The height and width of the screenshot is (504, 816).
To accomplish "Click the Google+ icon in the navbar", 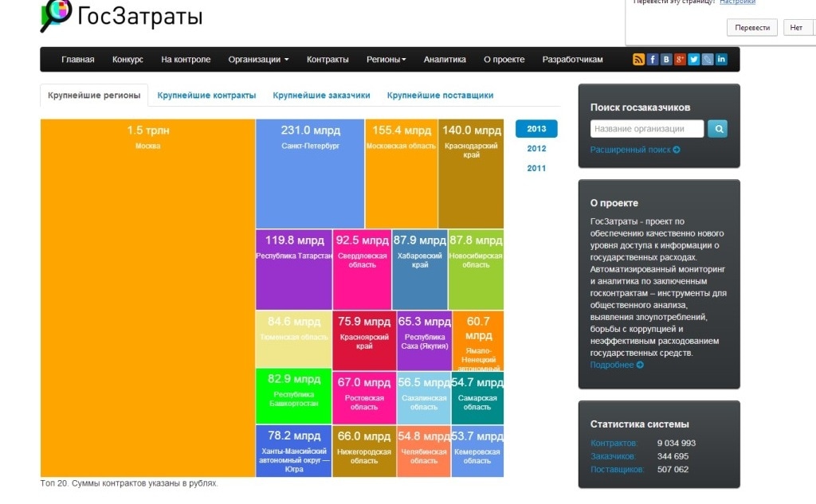I will tap(681, 59).
